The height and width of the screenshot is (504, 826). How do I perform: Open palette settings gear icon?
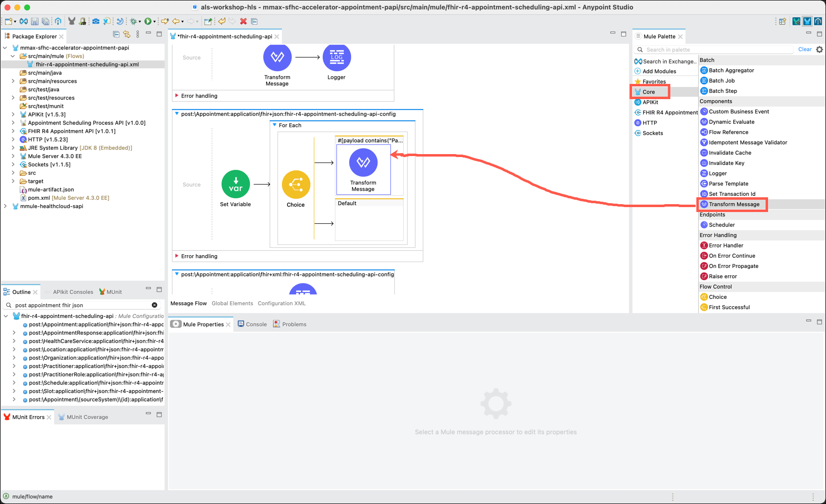coord(820,50)
